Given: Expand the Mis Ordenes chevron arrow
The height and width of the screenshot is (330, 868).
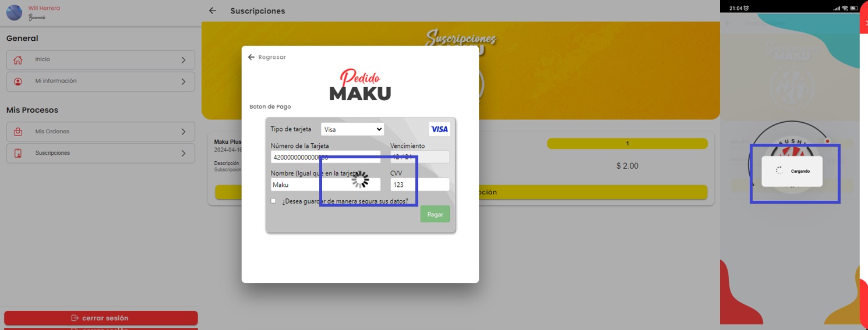Looking at the screenshot, I should 184,132.
